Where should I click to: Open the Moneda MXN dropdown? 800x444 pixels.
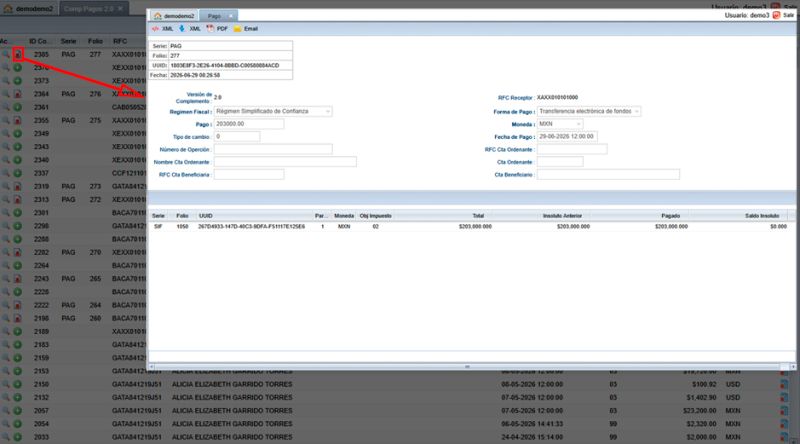point(560,124)
